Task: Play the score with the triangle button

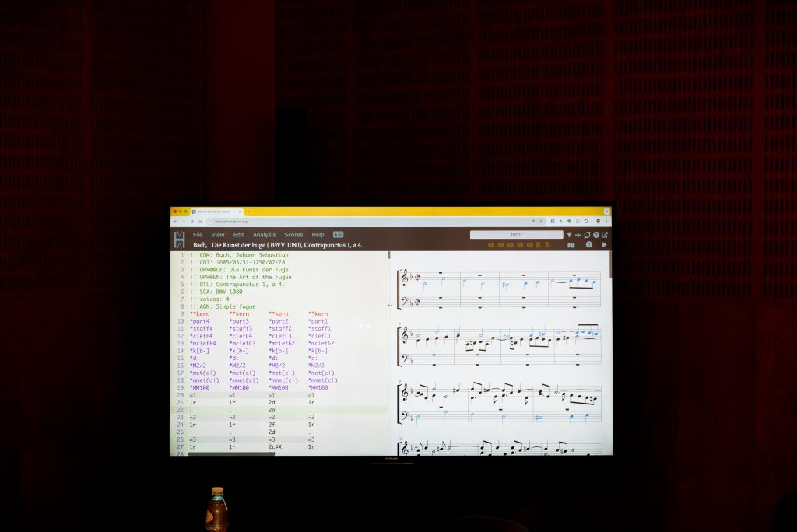Action: tap(604, 245)
